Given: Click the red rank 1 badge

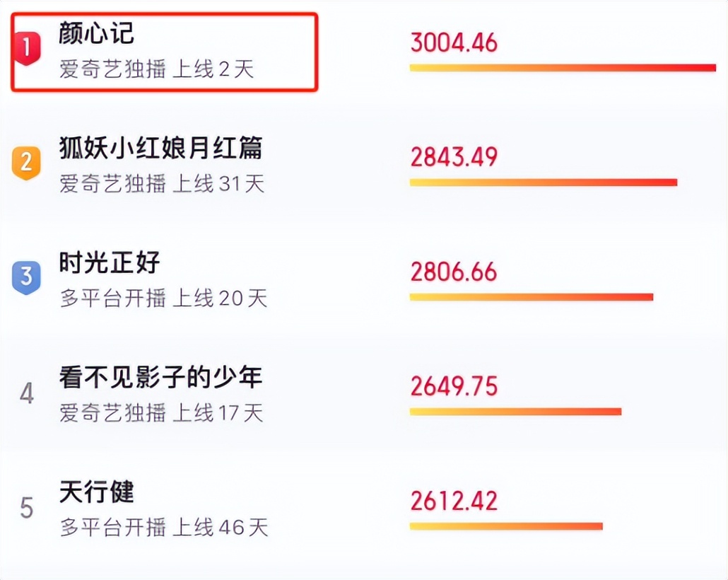Looking at the screenshot, I should point(26,49).
